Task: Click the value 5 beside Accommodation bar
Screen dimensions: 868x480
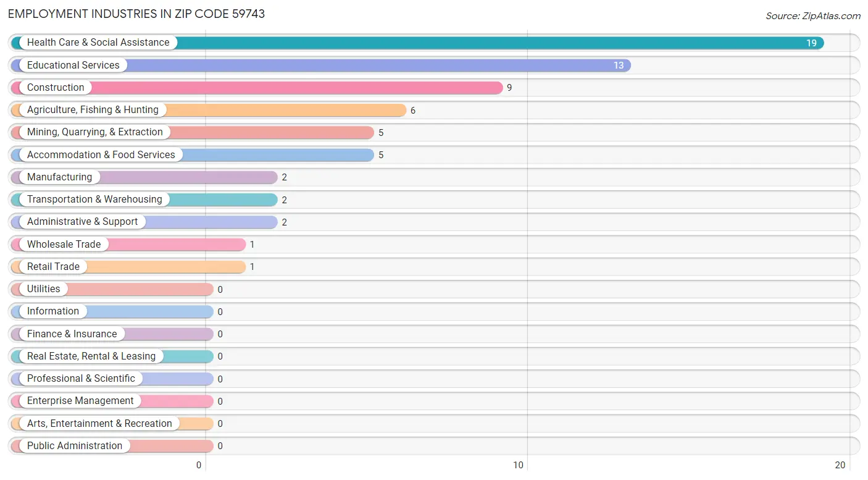Action: click(x=381, y=155)
